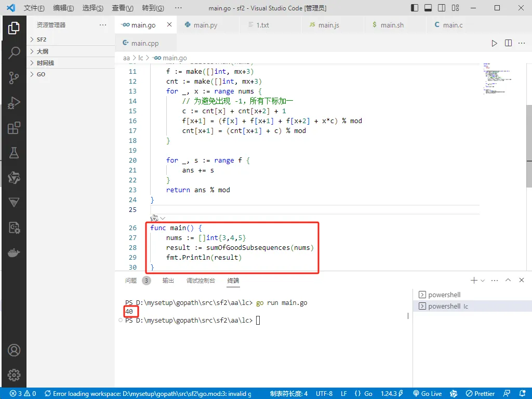Show hidden menus via title bar ellipsis

pyautogui.click(x=178, y=8)
